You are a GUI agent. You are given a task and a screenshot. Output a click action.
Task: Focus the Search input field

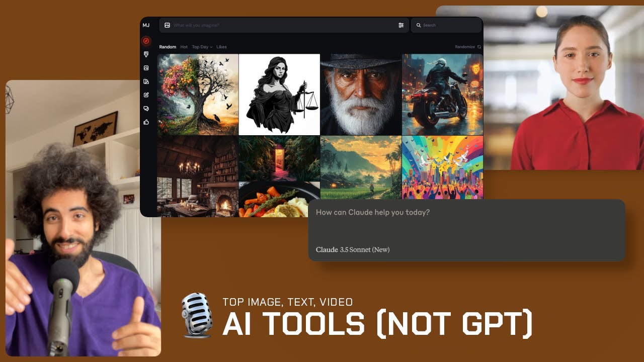pos(446,25)
